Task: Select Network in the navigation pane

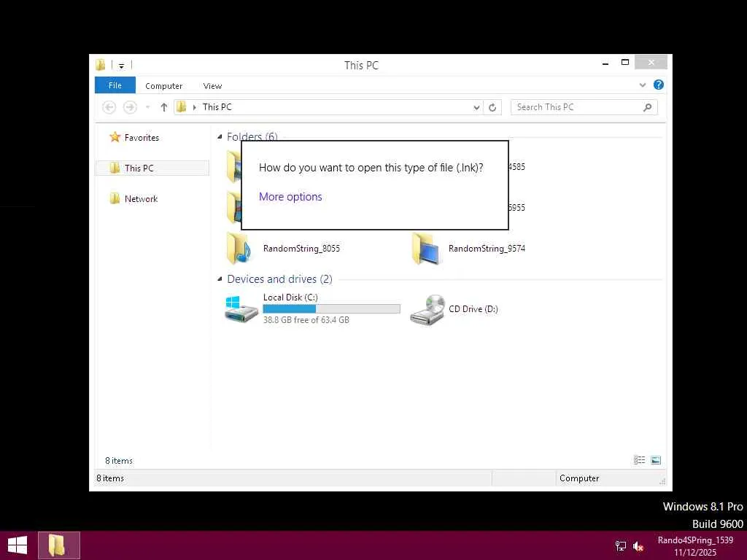Action: 141,199
